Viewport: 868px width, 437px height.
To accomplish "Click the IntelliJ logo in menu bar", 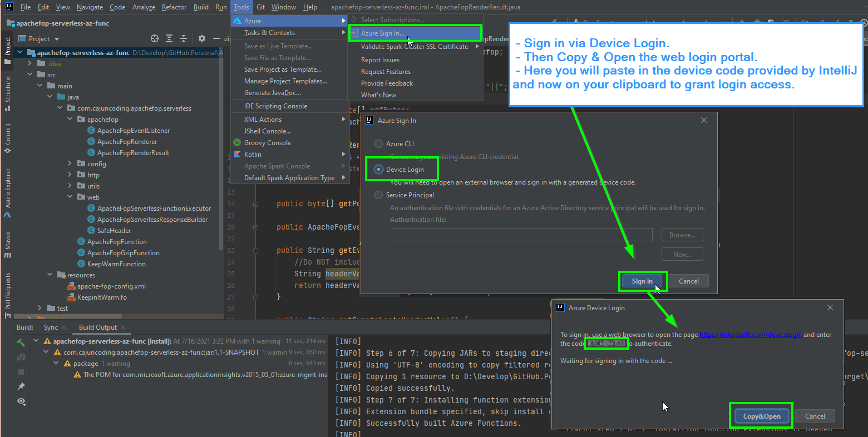I will tap(9, 7).
